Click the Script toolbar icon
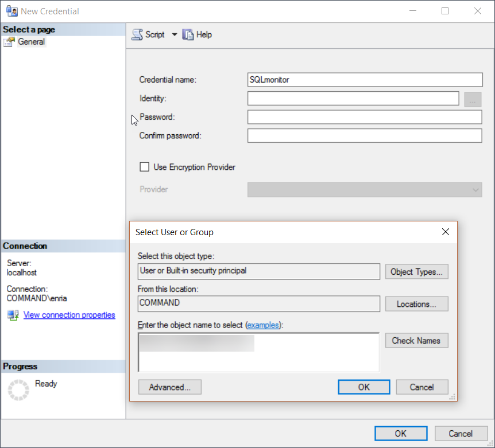The width and height of the screenshot is (495, 448). point(137,34)
